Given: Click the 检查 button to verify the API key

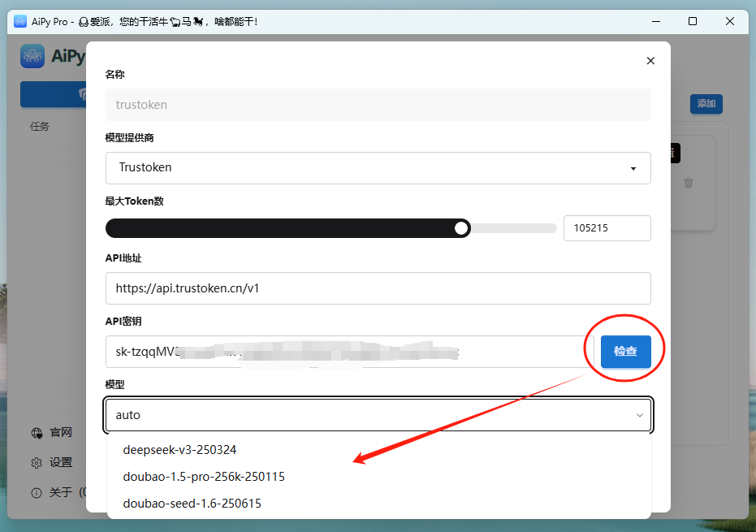Looking at the screenshot, I should point(626,351).
